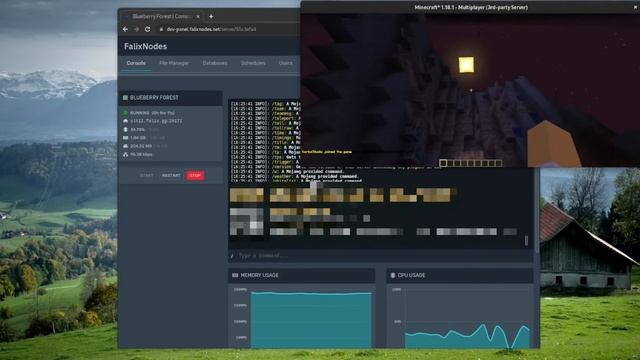The width and height of the screenshot is (640, 360).
Task: Click the BLUEBERRY FOREST panel title
Action: (x=154, y=98)
